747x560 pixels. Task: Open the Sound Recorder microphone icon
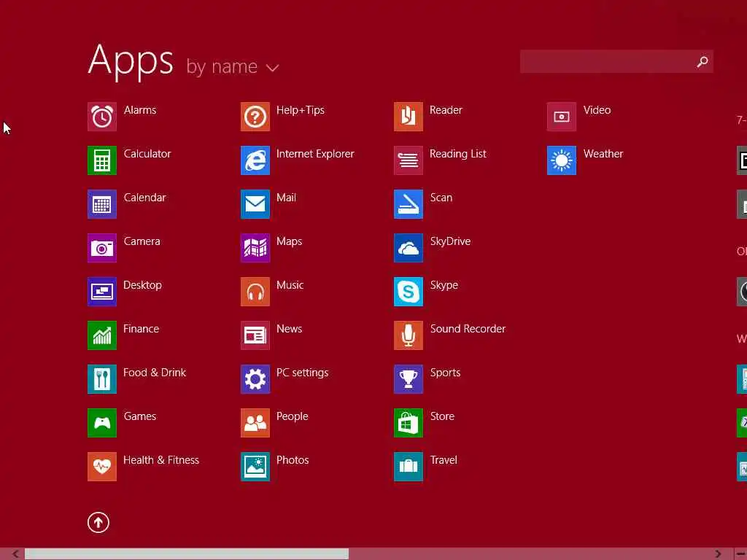[x=409, y=335]
